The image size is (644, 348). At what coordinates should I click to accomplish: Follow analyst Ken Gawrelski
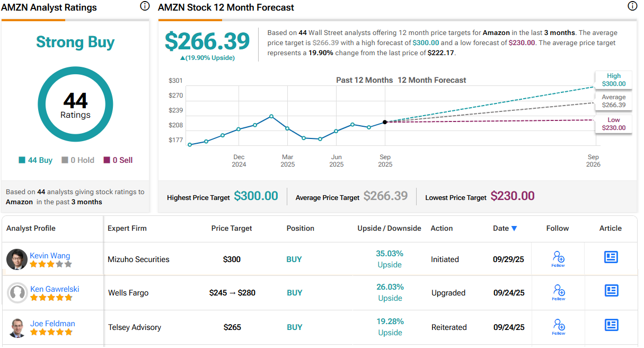558,292
